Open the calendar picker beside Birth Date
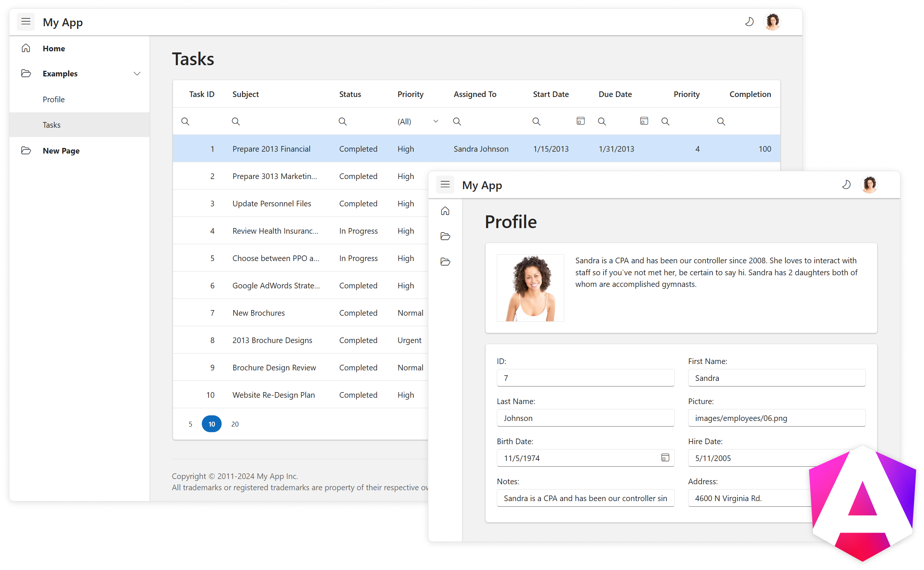This screenshot has height=570, width=924. click(x=665, y=458)
